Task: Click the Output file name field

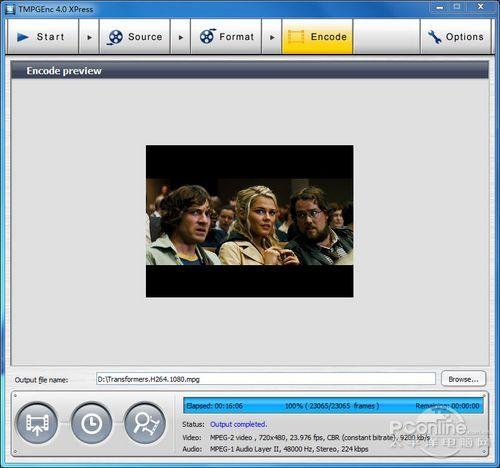Action: (266, 379)
